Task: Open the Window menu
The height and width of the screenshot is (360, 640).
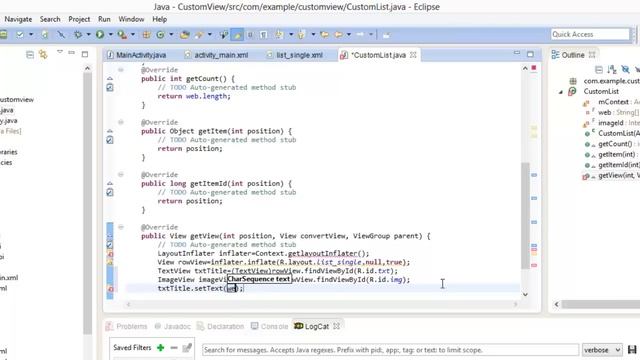Action: [x=131, y=19]
